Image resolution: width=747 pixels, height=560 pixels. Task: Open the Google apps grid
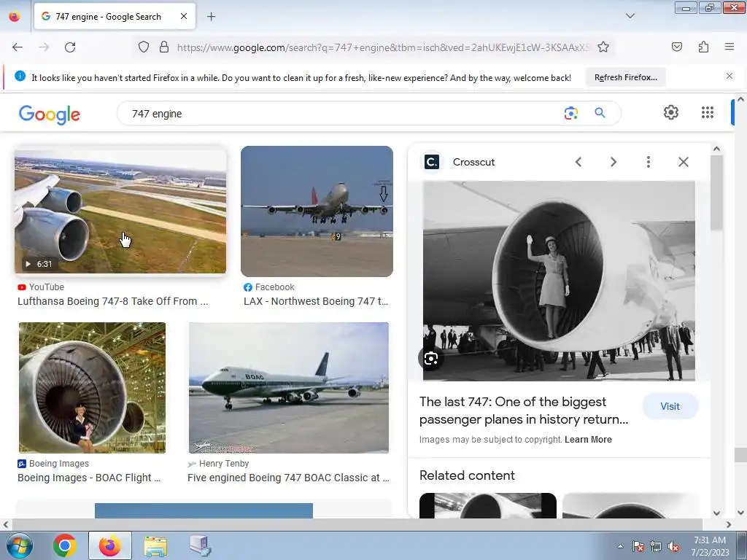(708, 112)
